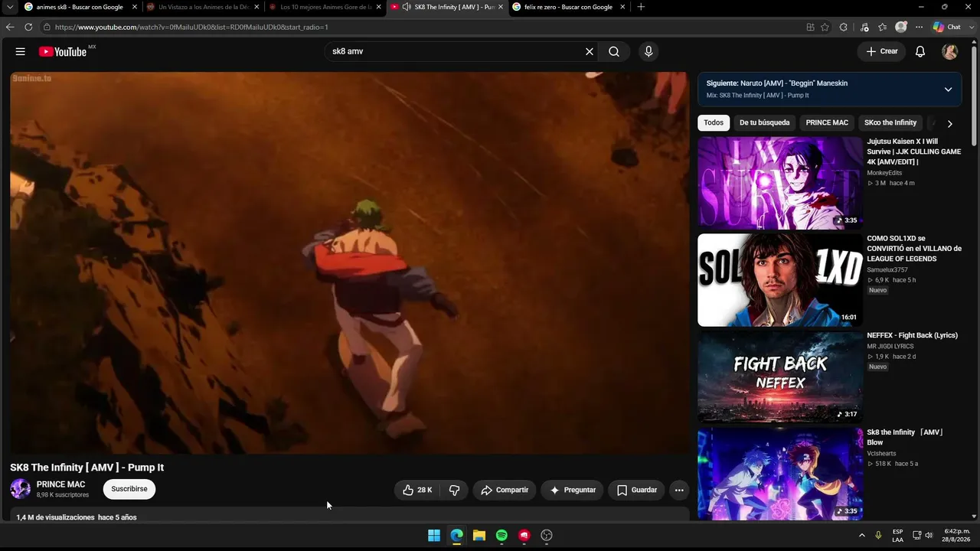Open File Explorer from the taskbar
This screenshot has height=551, width=980.
point(479,536)
